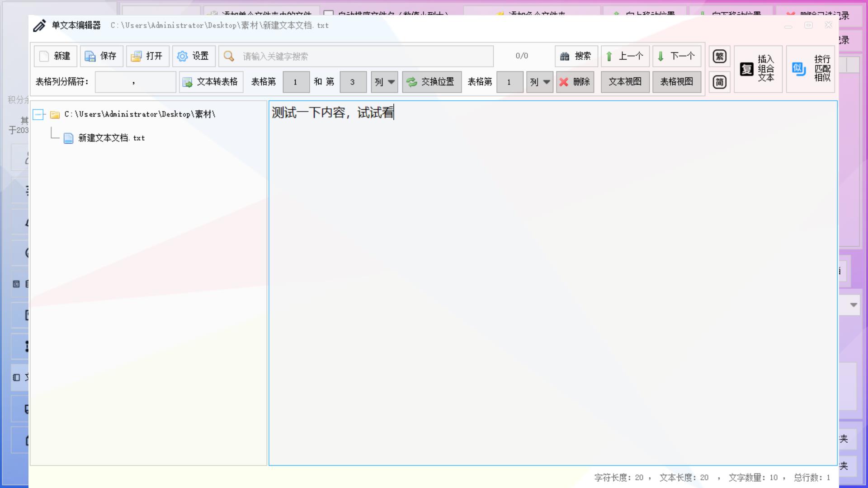Click 文本转表格 text-to-table button
Screen dimensions: 868x488
pos(211,82)
